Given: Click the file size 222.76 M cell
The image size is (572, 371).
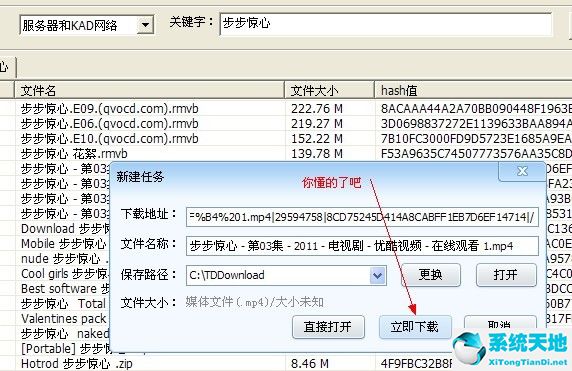Looking at the screenshot, I should (317, 109).
